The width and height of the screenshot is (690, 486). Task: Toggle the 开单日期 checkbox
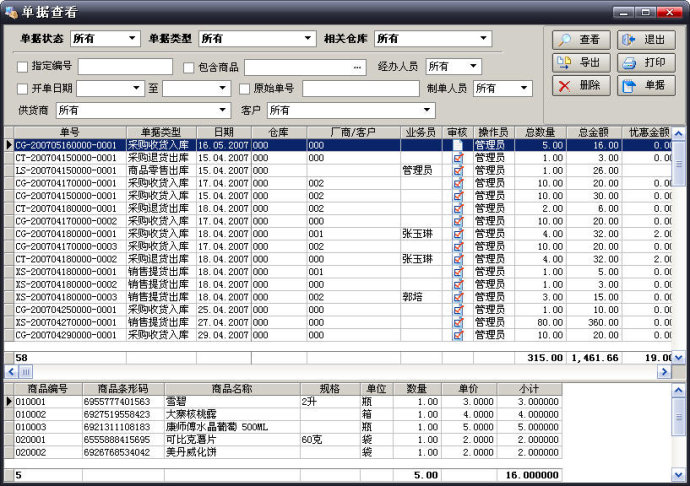[x=22, y=88]
